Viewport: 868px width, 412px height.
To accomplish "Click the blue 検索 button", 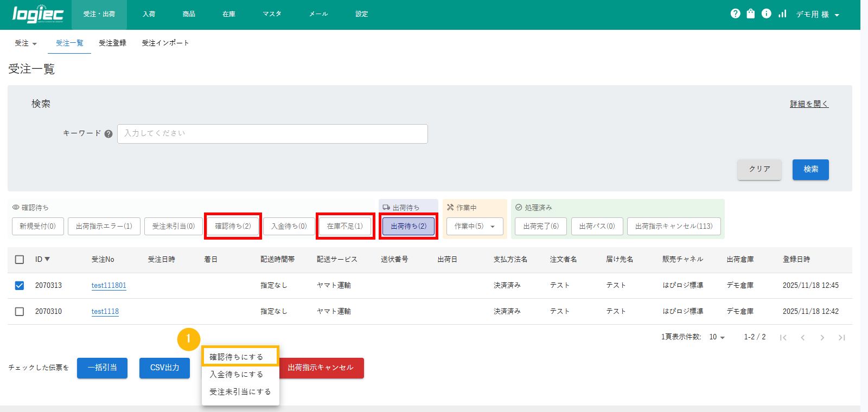I will point(810,169).
